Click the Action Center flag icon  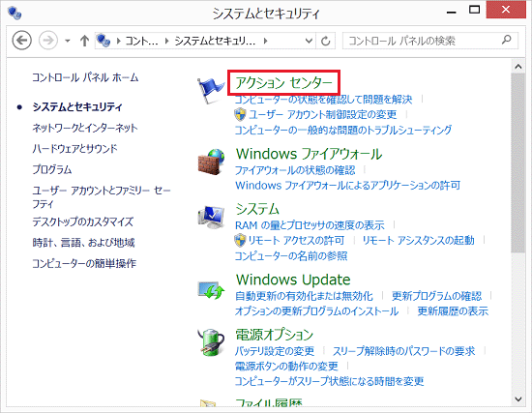210,90
